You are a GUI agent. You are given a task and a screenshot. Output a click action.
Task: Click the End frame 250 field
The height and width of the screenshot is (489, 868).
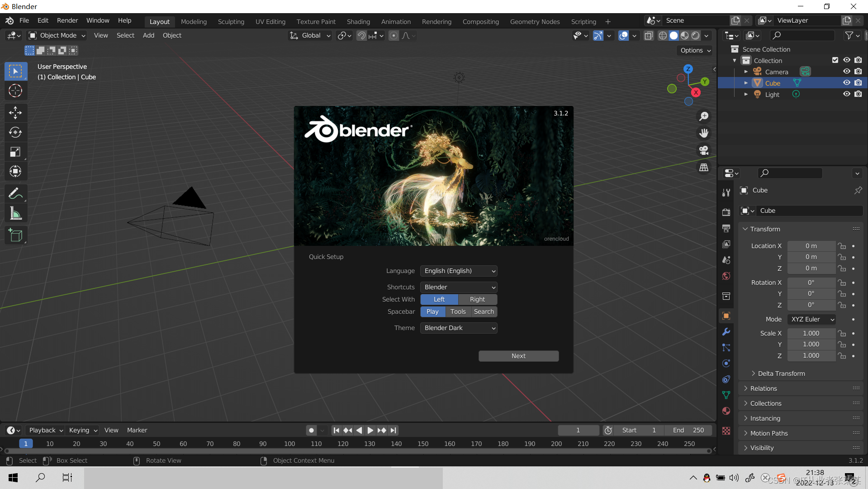coord(688,430)
